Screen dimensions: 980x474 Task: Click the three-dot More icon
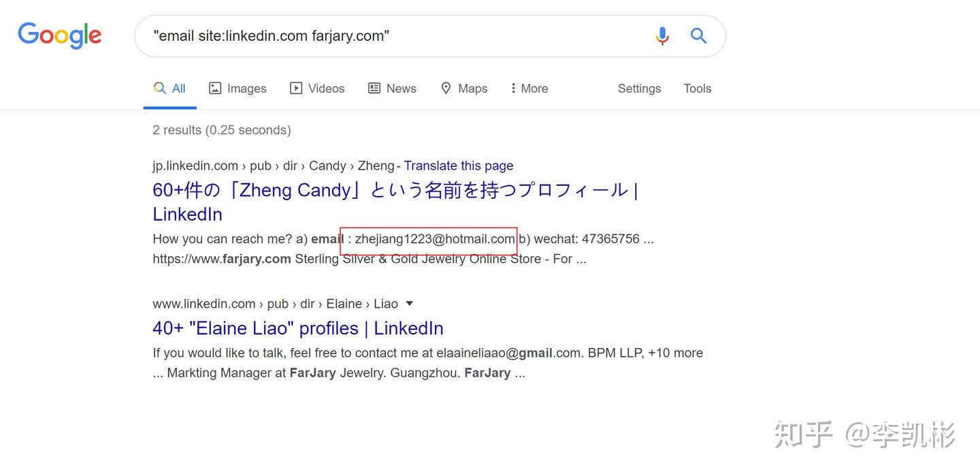513,89
